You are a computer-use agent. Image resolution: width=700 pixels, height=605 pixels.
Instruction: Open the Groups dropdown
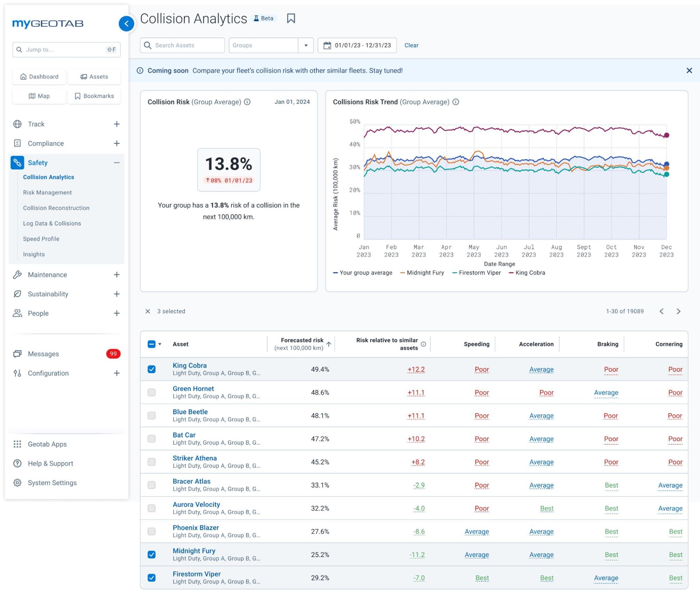[x=306, y=45]
